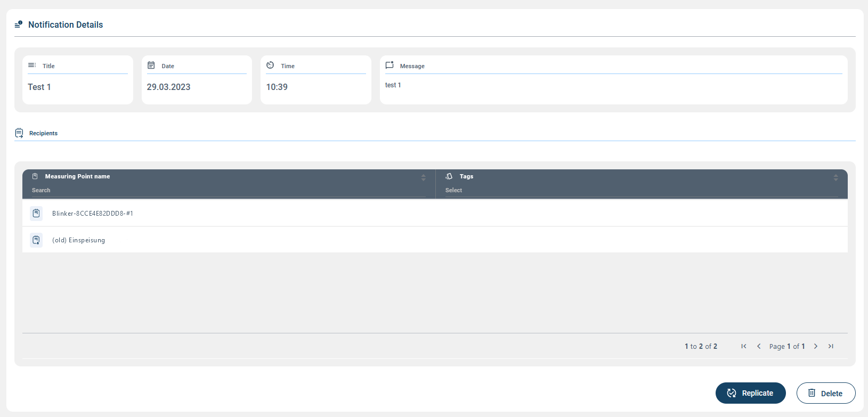Click the Blinker-8CCE4E82DDD8-#1 row icon

click(36, 213)
